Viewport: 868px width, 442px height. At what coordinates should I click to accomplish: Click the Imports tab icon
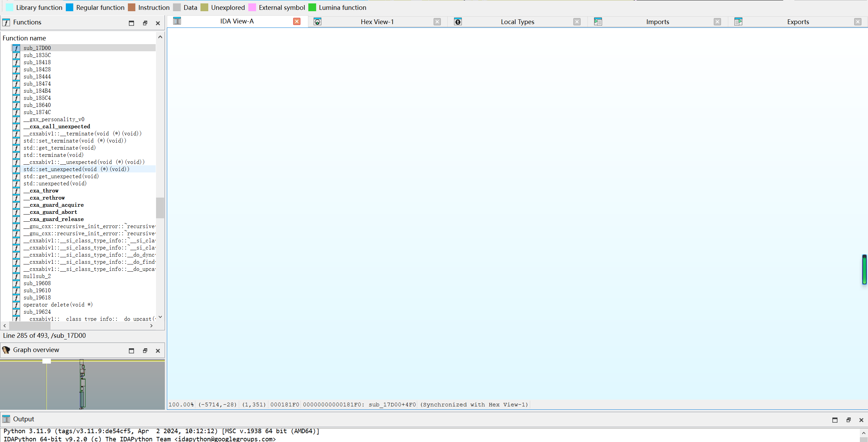(598, 22)
